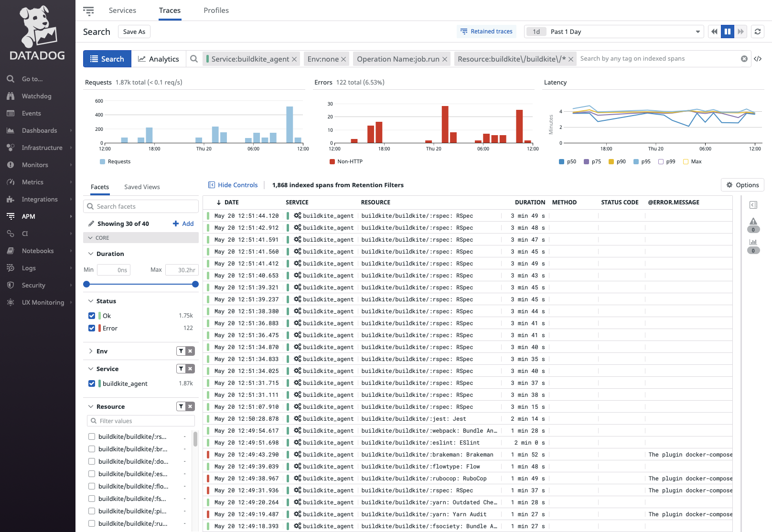Open the Saved Views tab
This screenshot has width=772, height=532.
(141, 187)
